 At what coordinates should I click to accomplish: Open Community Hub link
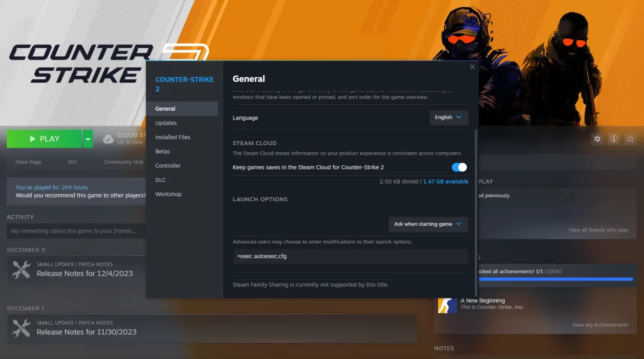124,162
